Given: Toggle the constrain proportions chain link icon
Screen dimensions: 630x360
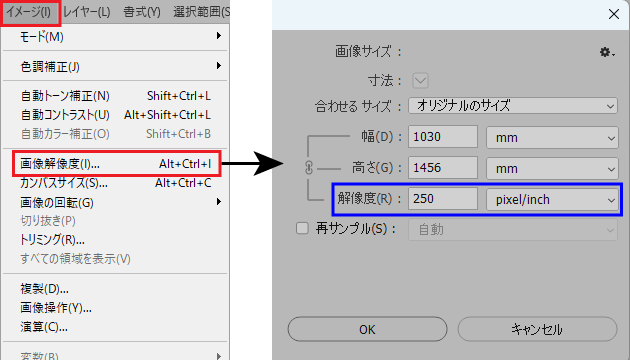Looking at the screenshot, I should click(x=309, y=168).
